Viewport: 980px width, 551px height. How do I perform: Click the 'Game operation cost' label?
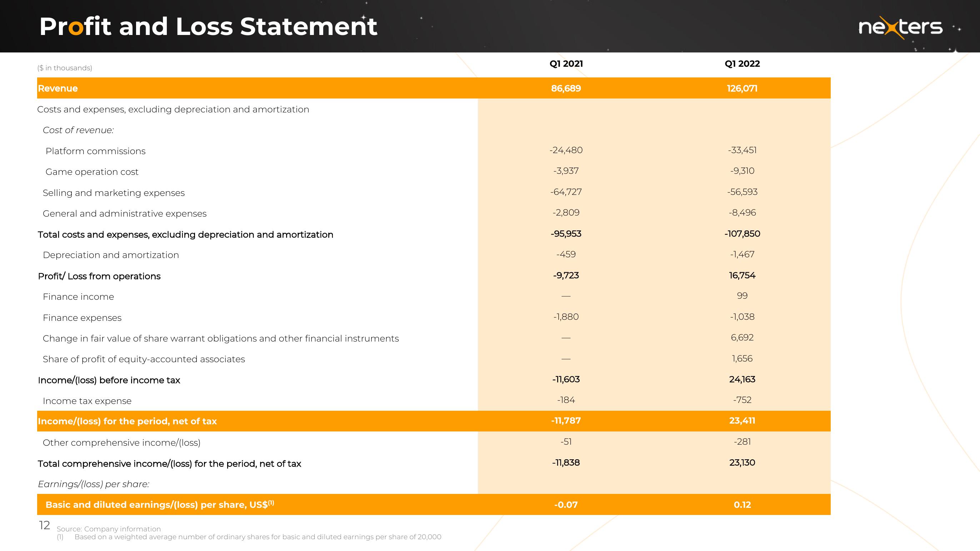(x=92, y=172)
